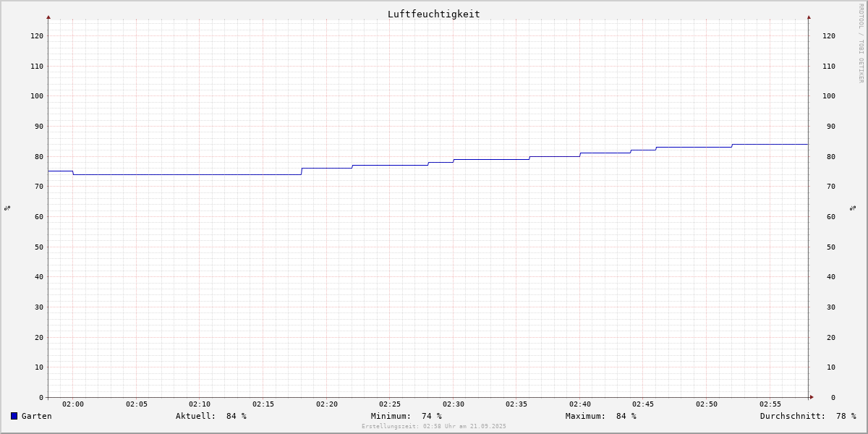868x434 pixels.
Task: Select the 02:50 time axis label
Action: 707,404
